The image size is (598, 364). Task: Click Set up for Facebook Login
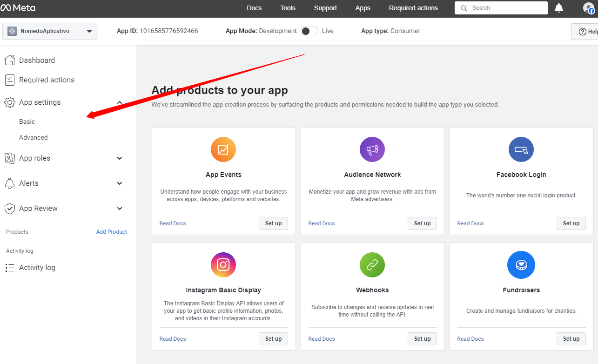pyautogui.click(x=571, y=223)
